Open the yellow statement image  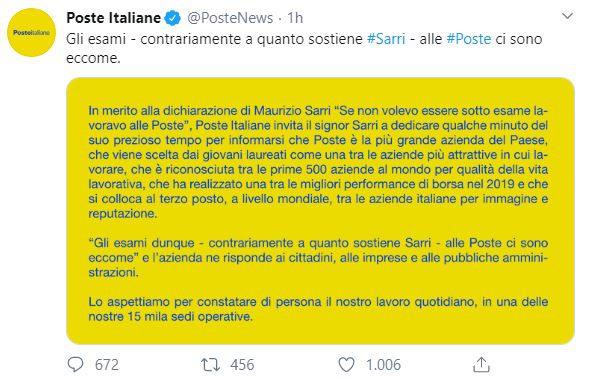point(320,211)
